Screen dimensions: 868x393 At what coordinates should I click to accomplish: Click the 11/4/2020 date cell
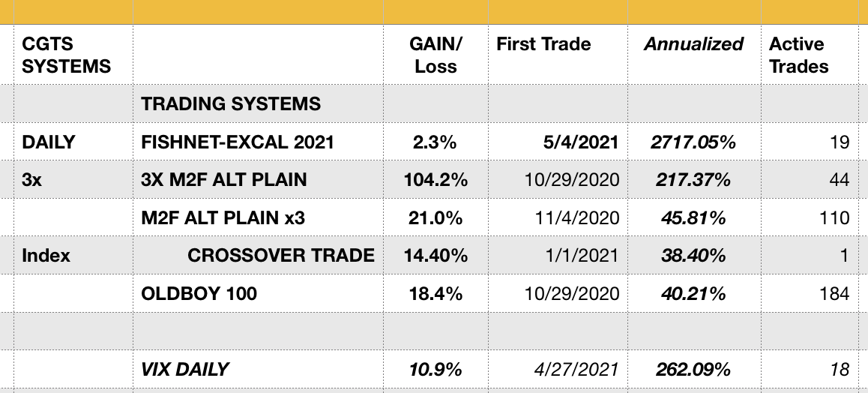[x=576, y=217]
